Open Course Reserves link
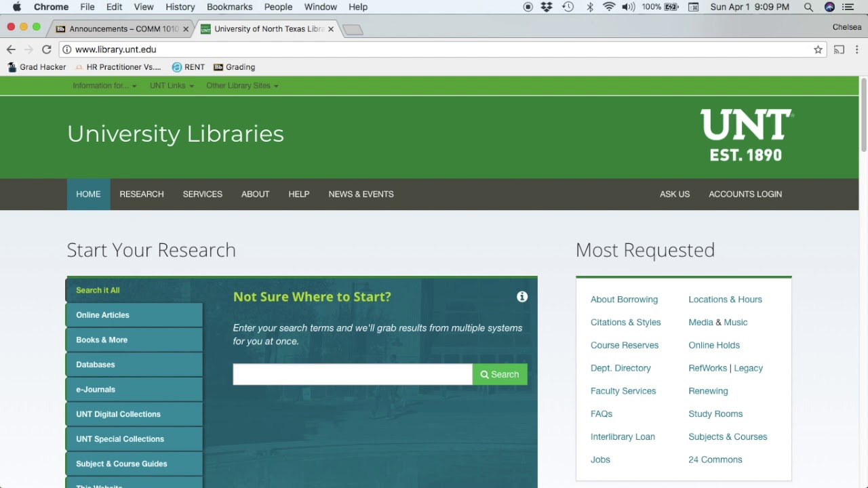This screenshot has width=868, height=488. 625,346
